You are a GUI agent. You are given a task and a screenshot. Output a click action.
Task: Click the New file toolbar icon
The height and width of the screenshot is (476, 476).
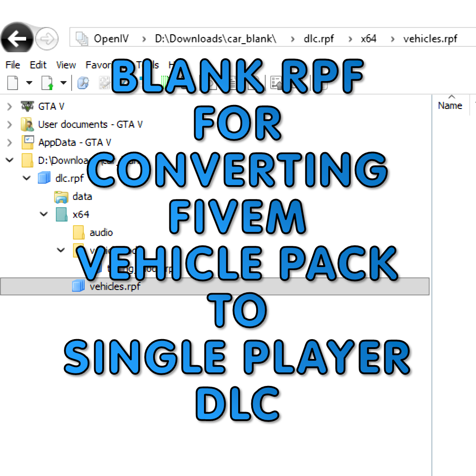(x=12, y=83)
